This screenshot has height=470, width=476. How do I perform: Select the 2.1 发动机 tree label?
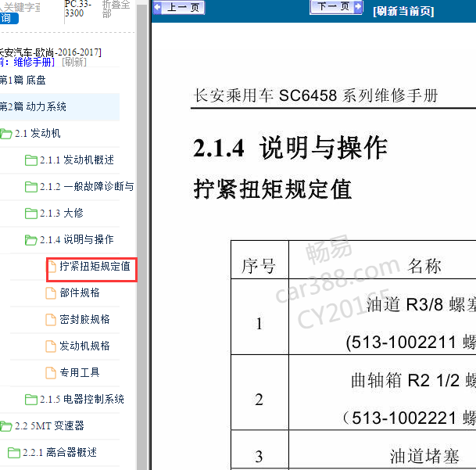[x=38, y=134]
